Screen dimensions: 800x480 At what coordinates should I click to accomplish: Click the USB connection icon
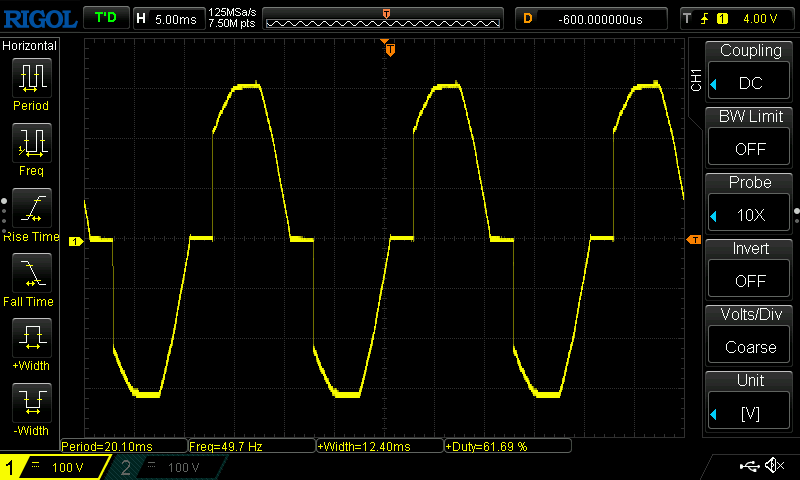click(749, 466)
